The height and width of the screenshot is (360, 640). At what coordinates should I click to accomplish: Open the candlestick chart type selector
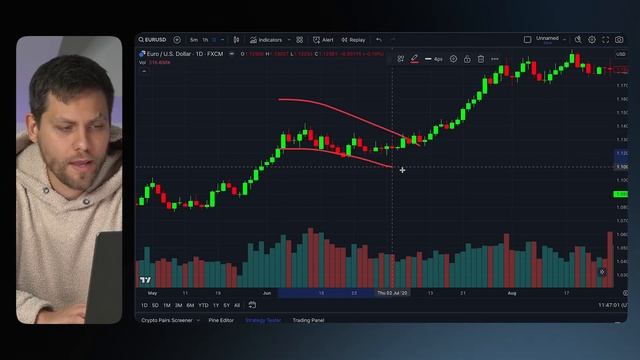pyautogui.click(x=236, y=40)
